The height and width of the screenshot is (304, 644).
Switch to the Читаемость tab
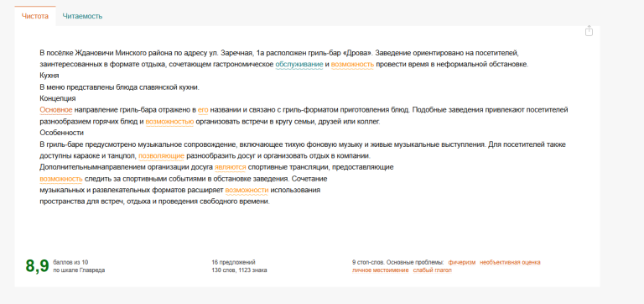coord(82,16)
